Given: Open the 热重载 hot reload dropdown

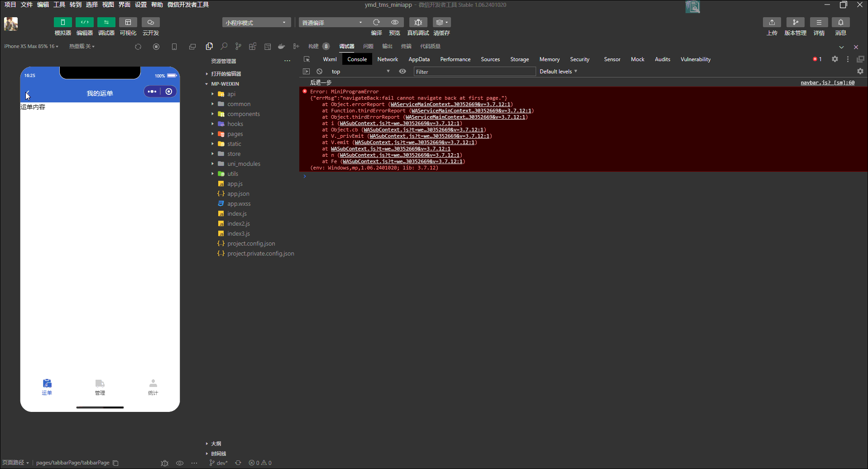Looking at the screenshot, I should 82,46.
